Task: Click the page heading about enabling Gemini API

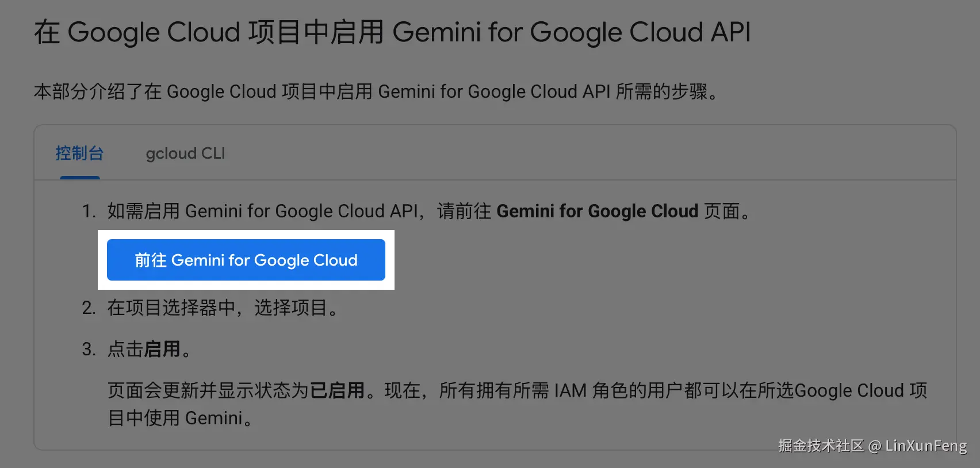Action: (x=392, y=32)
